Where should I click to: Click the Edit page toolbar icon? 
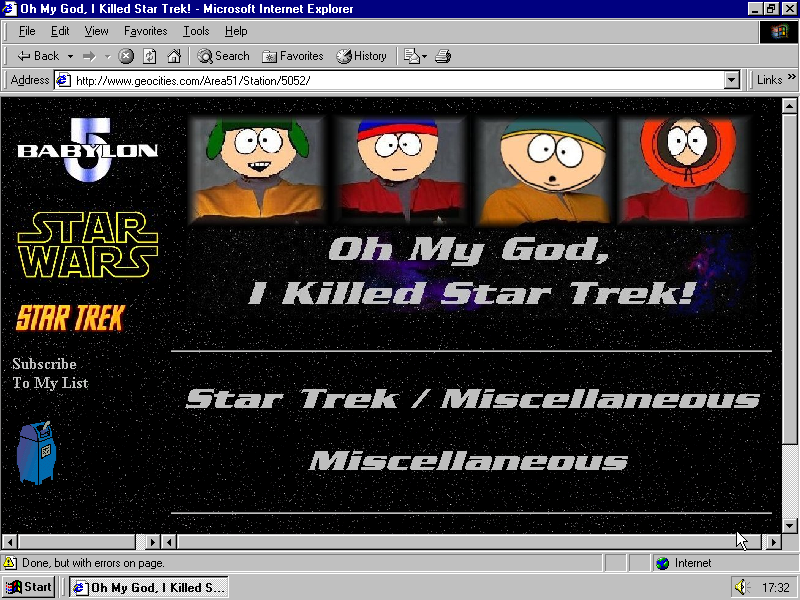pos(411,56)
